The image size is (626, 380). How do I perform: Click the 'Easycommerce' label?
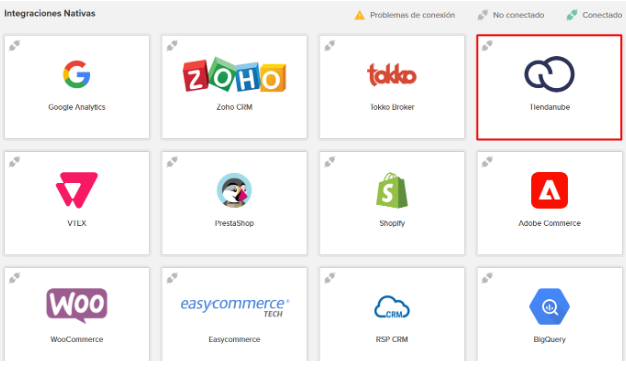[x=234, y=339]
